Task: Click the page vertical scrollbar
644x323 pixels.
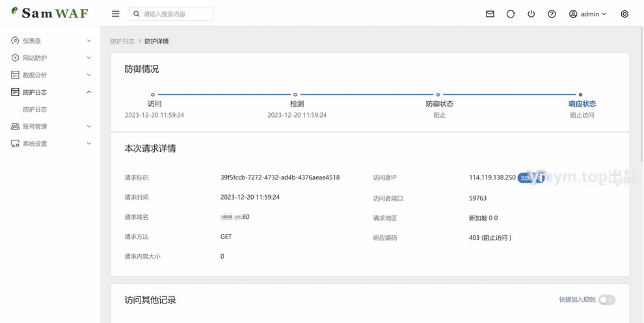Action: [x=642, y=94]
